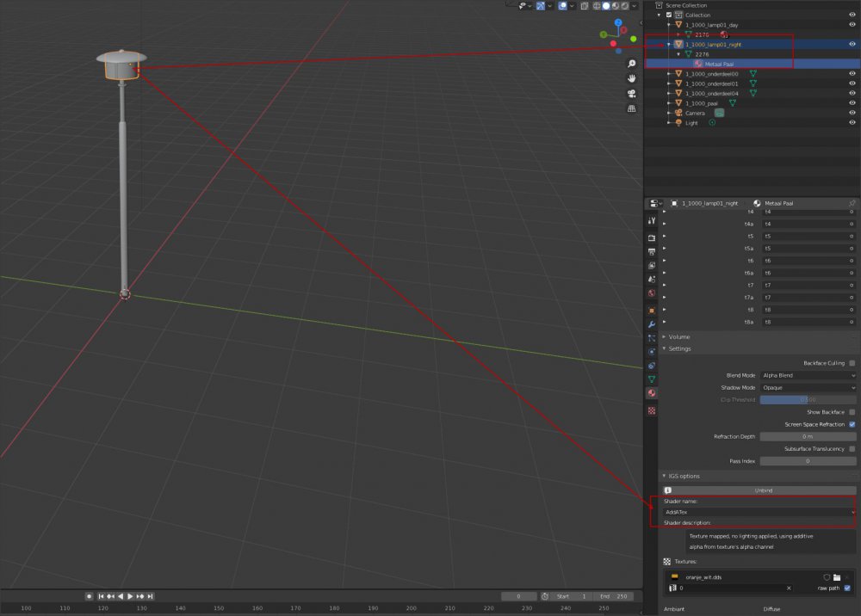Hide the Camera object via eye icon
This screenshot has width=861, height=616.
tap(852, 113)
